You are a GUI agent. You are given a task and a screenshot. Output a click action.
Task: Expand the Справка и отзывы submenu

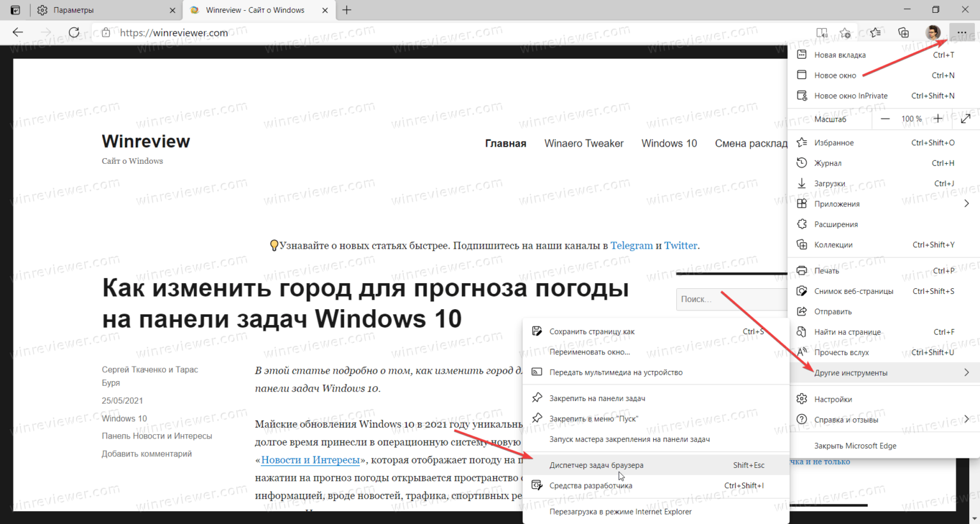click(x=884, y=420)
